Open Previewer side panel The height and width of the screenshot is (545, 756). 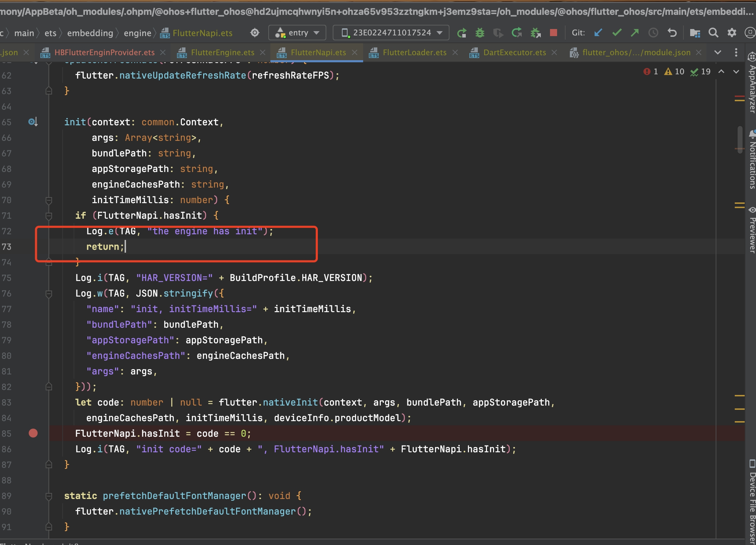pyautogui.click(x=751, y=230)
